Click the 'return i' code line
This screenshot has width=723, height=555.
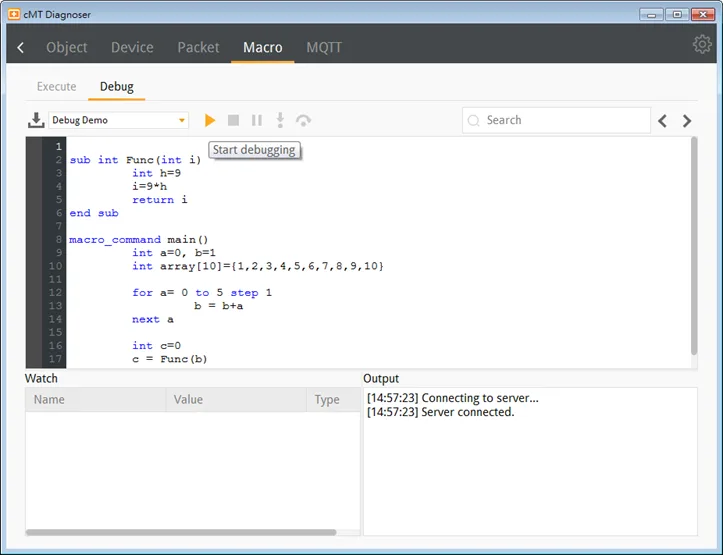click(160, 200)
